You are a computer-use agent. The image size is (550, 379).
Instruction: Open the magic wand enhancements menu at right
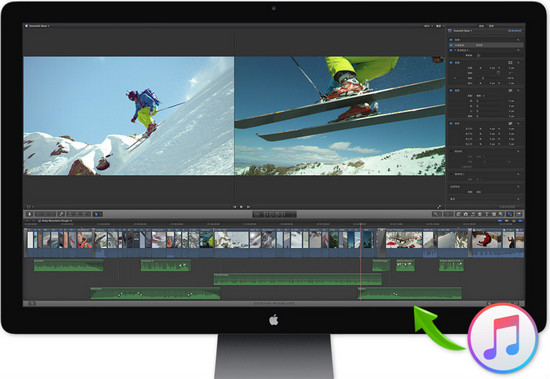pos(437,214)
